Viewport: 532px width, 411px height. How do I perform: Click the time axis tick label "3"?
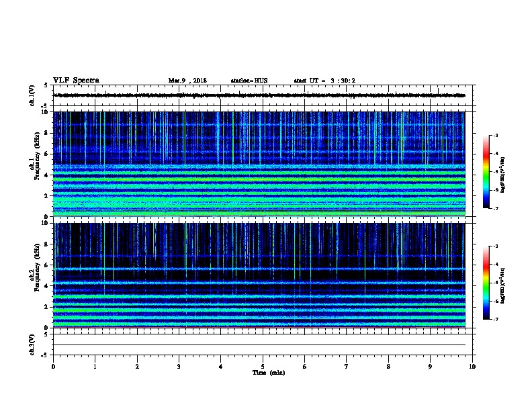[x=179, y=367]
